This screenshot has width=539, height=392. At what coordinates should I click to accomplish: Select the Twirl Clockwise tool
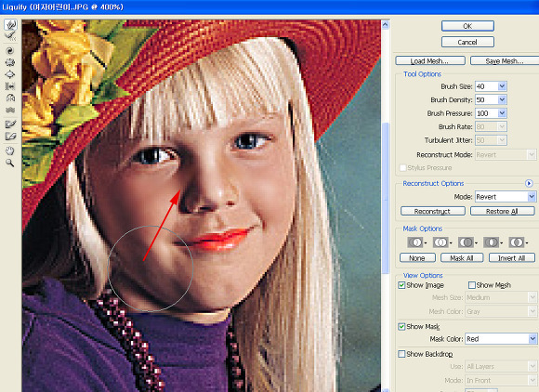(x=10, y=51)
